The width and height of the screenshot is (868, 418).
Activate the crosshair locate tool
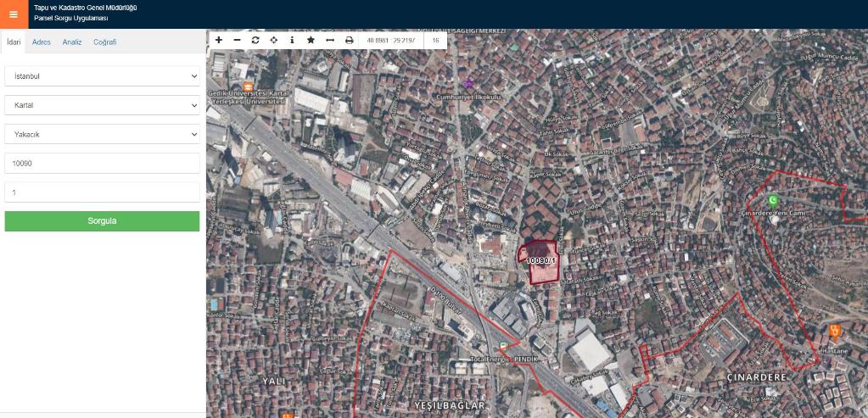click(273, 40)
